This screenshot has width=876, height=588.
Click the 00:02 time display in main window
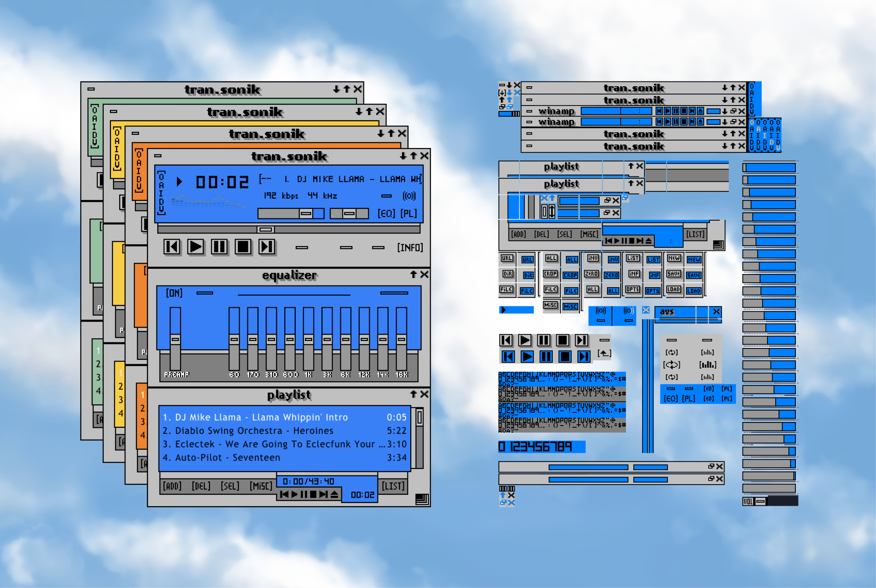[x=222, y=182]
